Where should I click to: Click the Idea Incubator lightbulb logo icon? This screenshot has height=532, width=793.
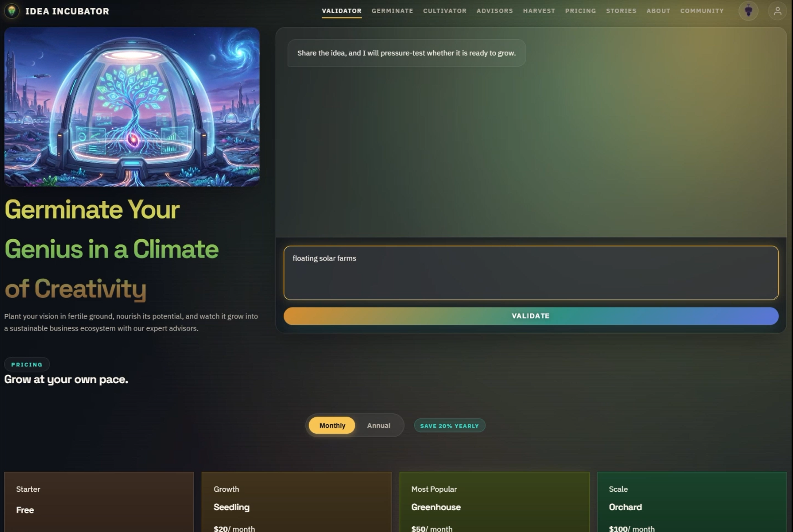point(12,11)
